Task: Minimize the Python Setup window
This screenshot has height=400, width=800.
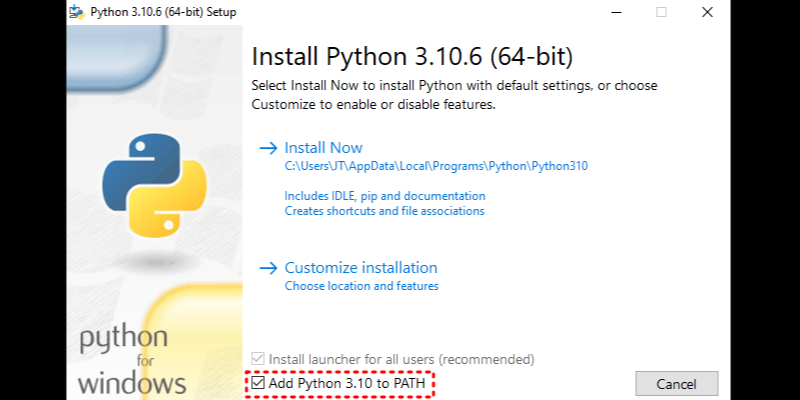Action: click(x=614, y=12)
